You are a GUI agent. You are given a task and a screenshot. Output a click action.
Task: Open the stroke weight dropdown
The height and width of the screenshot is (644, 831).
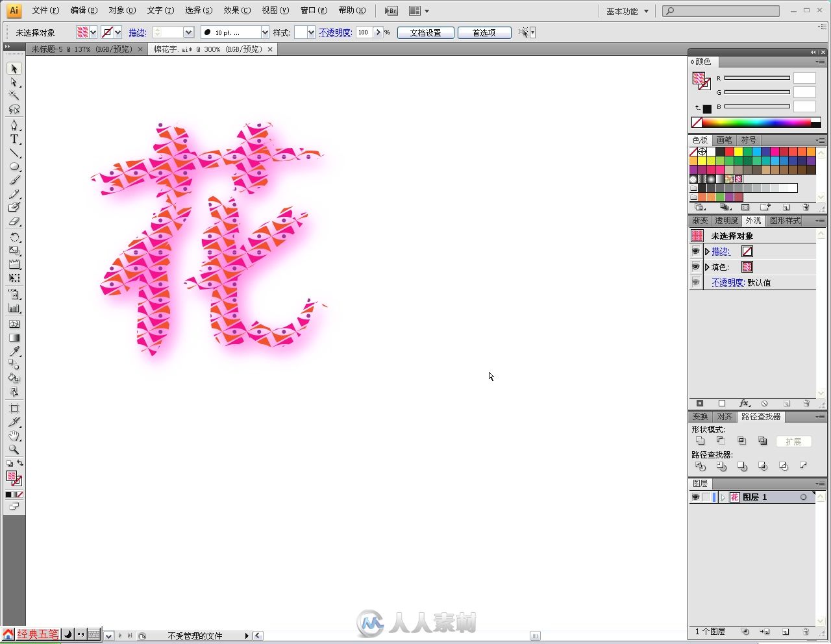click(x=188, y=32)
